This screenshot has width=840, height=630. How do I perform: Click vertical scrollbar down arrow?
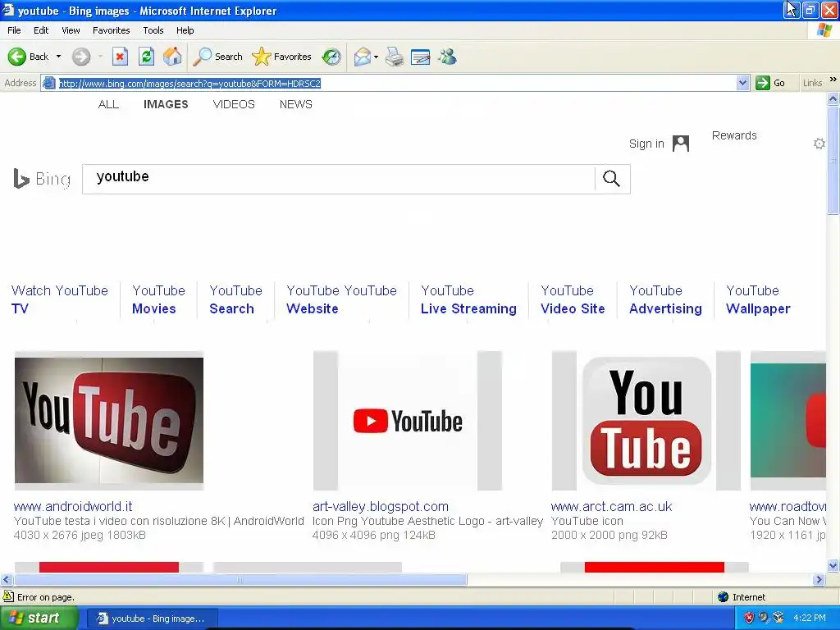tap(833, 566)
